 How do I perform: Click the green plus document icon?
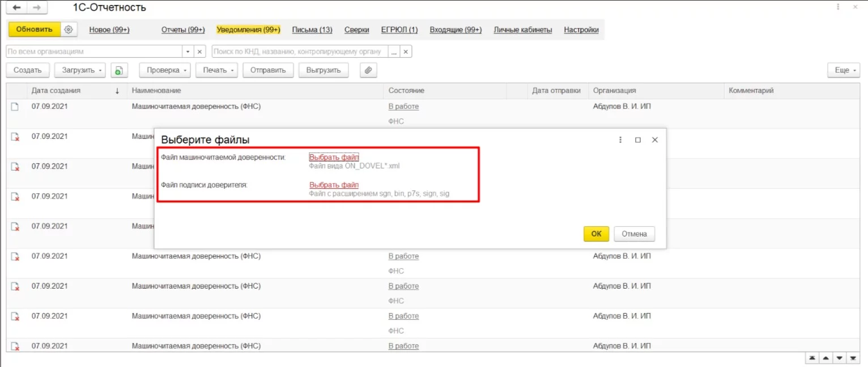(x=119, y=70)
